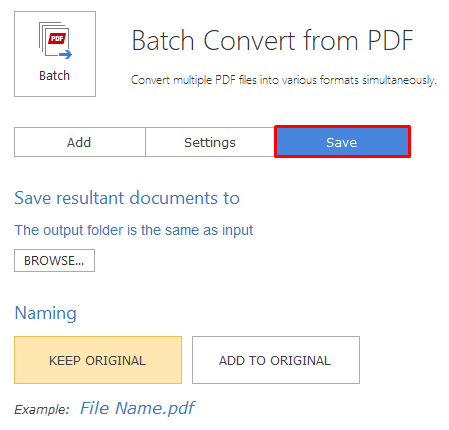The image size is (449, 430).
Task: Click the Example: label
Action: 42,409
